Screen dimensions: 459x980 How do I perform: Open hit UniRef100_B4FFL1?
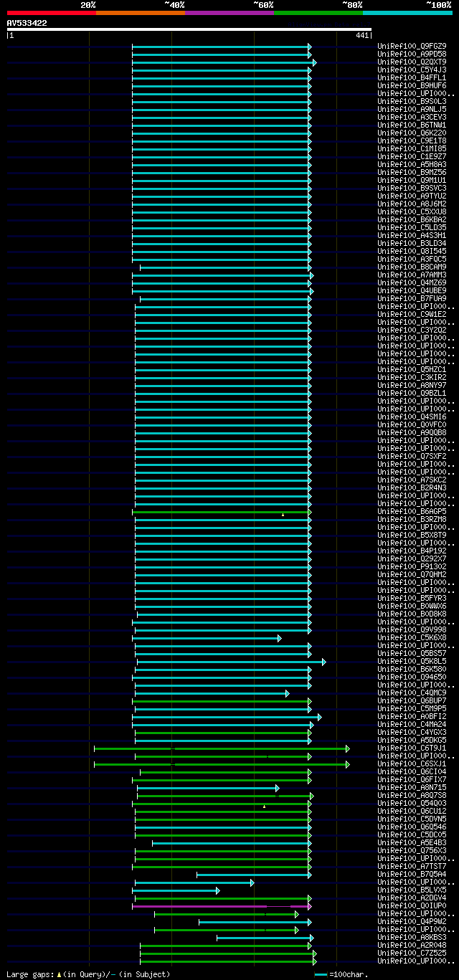click(x=412, y=77)
